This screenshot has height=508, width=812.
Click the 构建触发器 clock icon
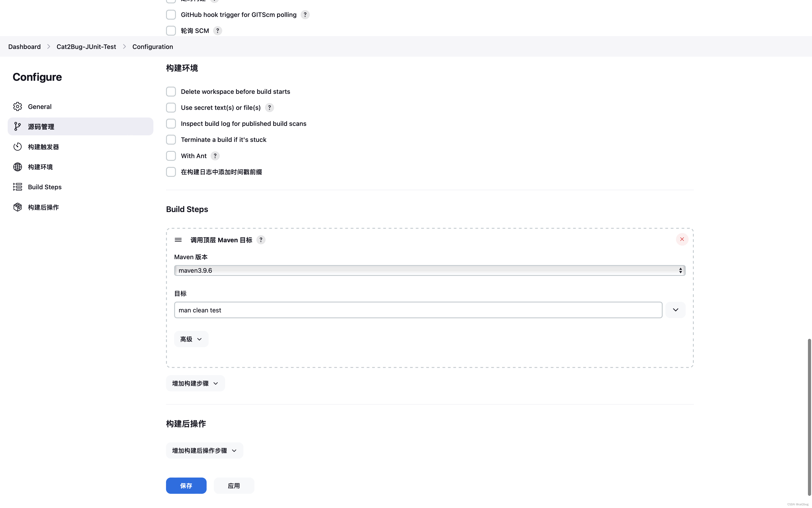click(17, 147)
